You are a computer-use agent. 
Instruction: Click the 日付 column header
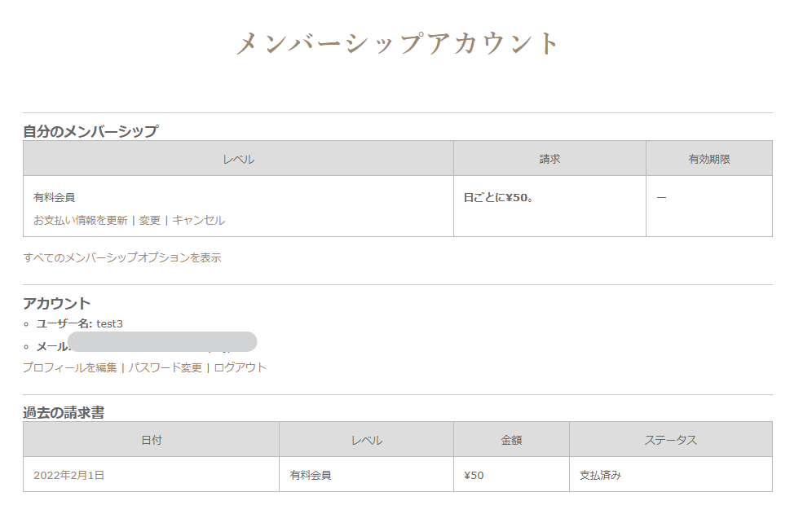tap(151, 440)
